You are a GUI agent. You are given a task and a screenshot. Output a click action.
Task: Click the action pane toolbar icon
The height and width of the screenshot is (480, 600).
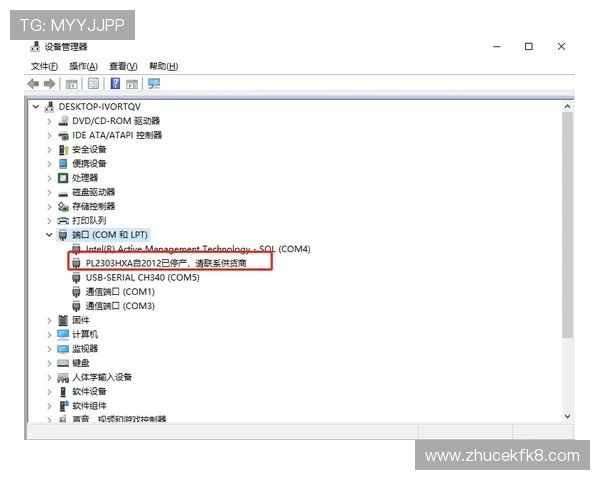(132, 84)
